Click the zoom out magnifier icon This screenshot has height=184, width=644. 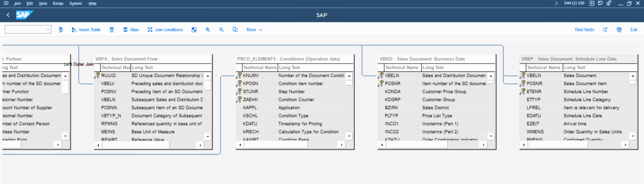221,30
